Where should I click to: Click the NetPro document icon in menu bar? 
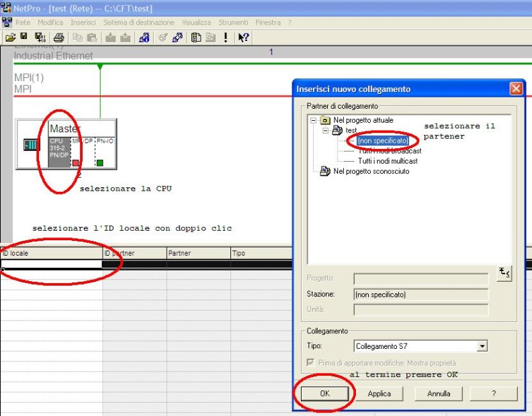7,22
